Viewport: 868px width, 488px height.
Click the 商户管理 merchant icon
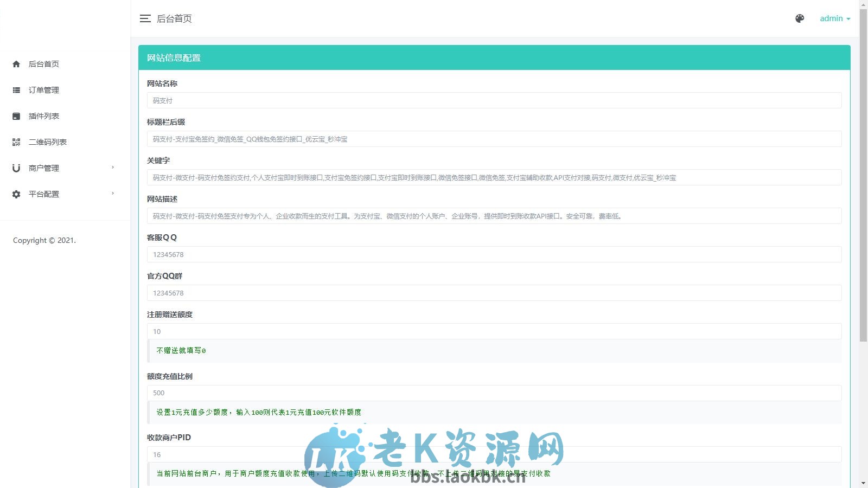point(16,168)
